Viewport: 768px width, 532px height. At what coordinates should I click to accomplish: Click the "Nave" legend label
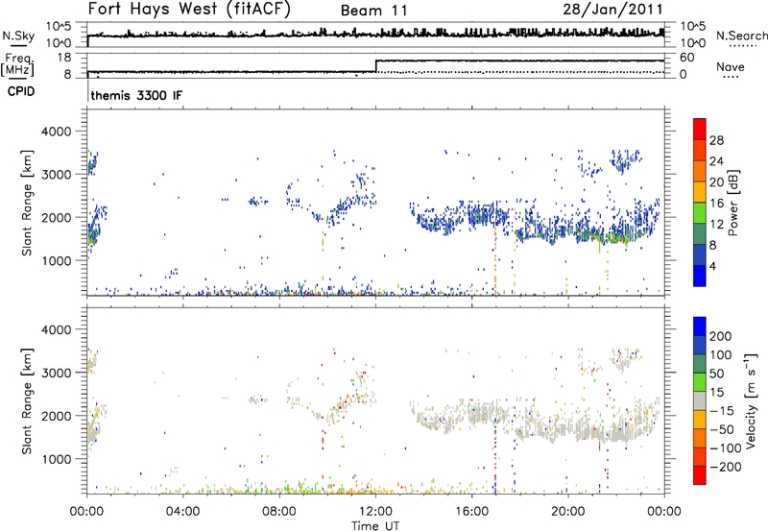pyautogui.click(x=731, y=66)
